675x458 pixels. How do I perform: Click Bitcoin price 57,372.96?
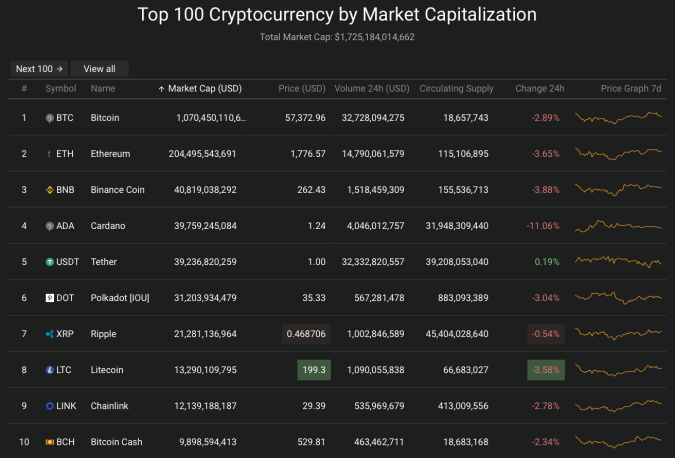click(x=305, y=118)
